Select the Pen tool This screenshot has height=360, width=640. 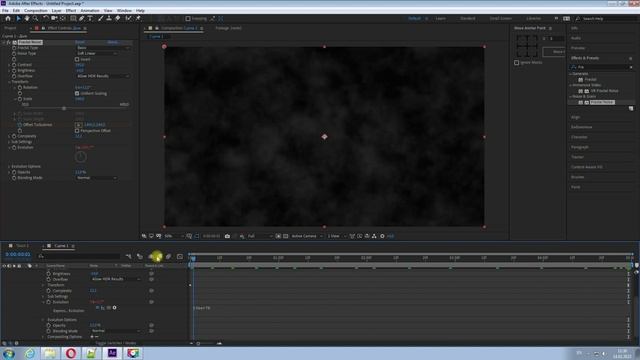tap(82, 18)
